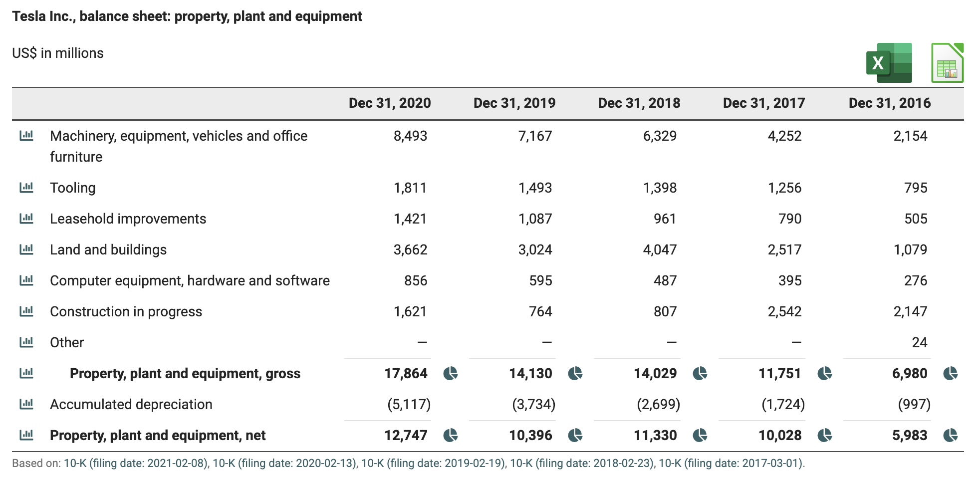
Task: Show pie chart for 2017 gross PP&E 11,751
Action: pyautogui.click(x=825, y=373)
